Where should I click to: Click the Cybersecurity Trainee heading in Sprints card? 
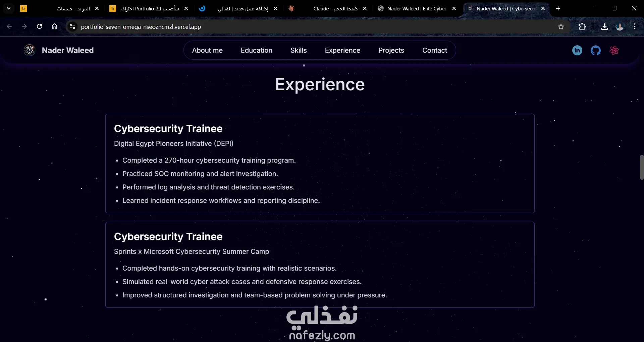(x=168, y=237)
